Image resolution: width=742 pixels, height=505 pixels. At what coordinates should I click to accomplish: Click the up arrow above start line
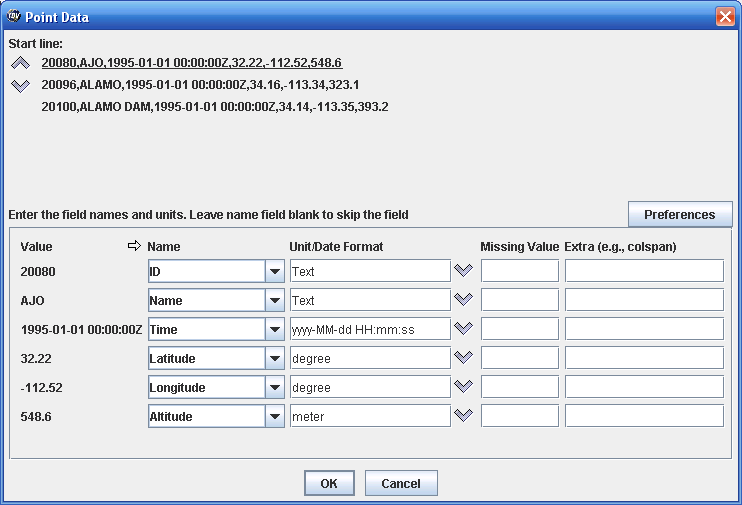[20, 63]
